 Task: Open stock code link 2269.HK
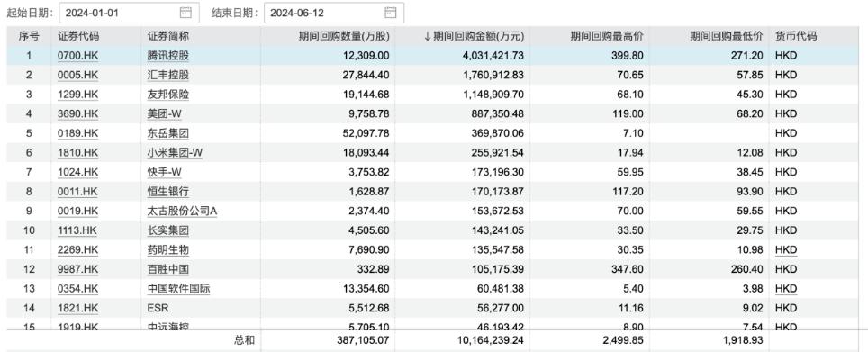[78, 250]
